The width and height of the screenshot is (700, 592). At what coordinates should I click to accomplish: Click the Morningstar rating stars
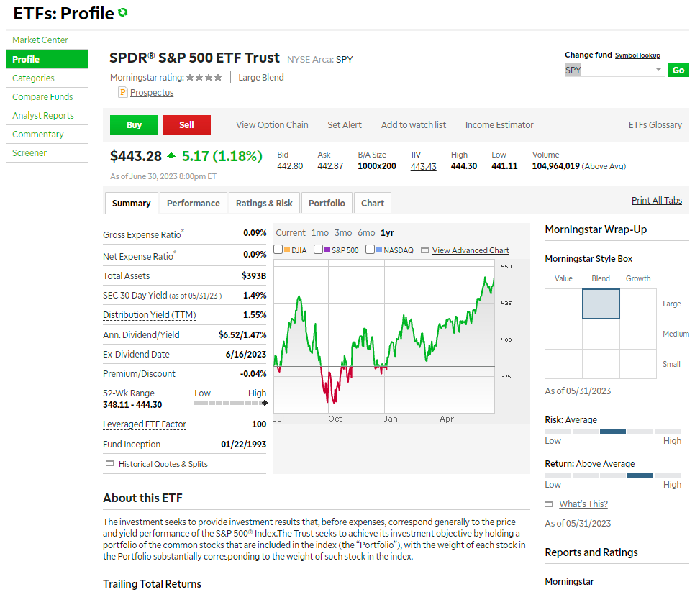(x=204, y=78)
